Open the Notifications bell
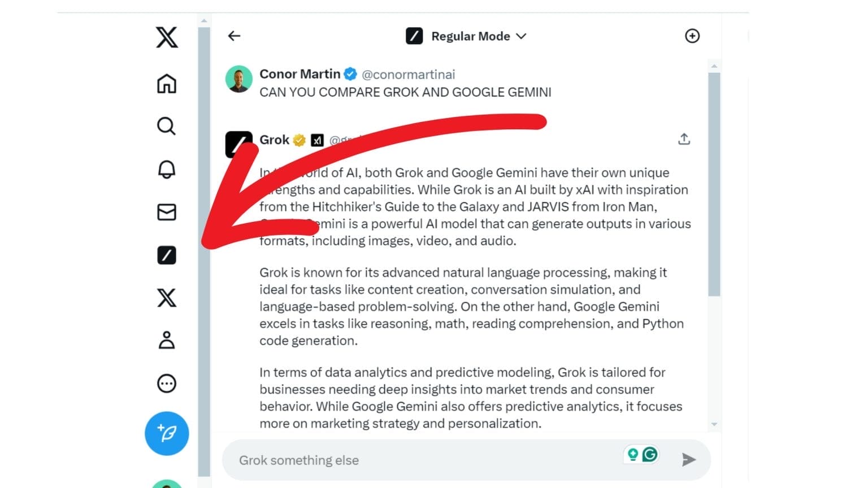This screenshot has width=868, height=488. 166,169
